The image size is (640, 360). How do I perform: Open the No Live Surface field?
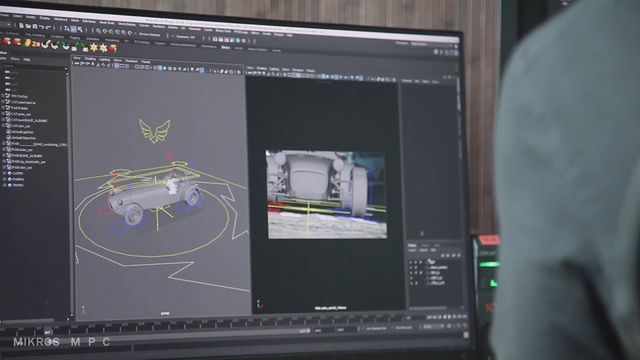(x=149, y=34)
